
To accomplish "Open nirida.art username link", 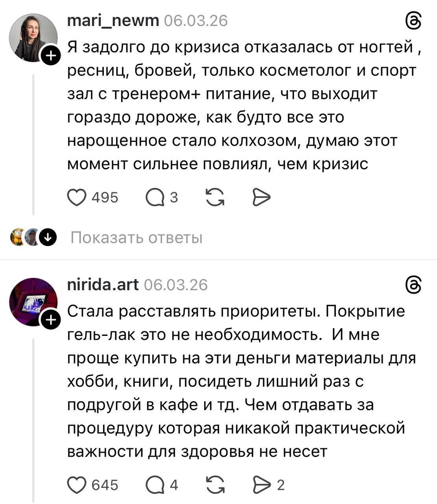I will click(103, 284).
